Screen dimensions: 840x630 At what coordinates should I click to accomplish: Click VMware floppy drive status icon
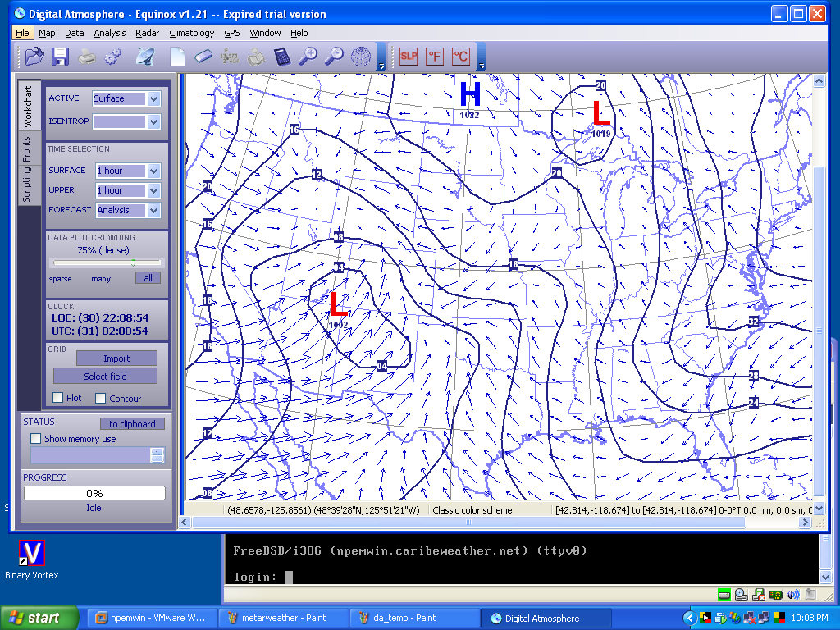coord(759,595)
